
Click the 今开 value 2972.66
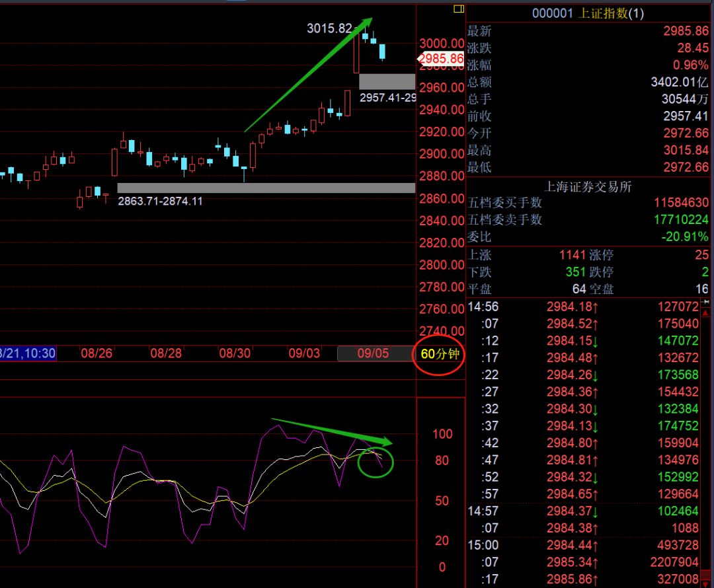point(686,133)
